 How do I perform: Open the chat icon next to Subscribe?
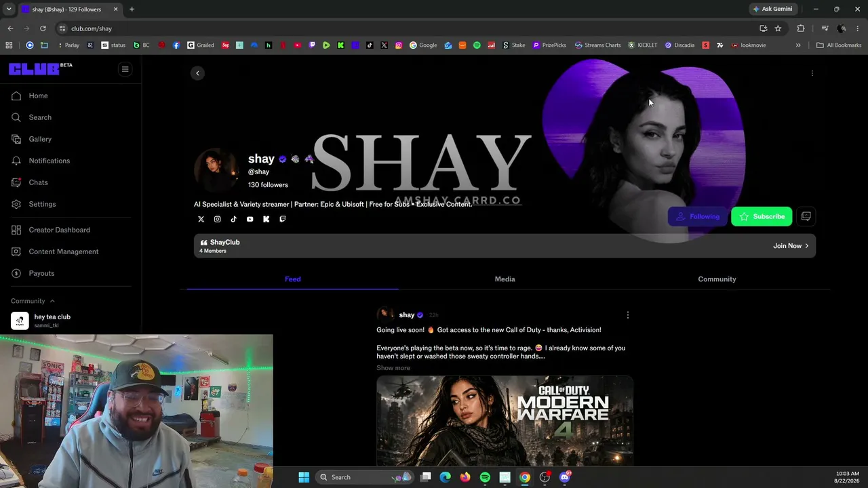click(x=806, y=216)
